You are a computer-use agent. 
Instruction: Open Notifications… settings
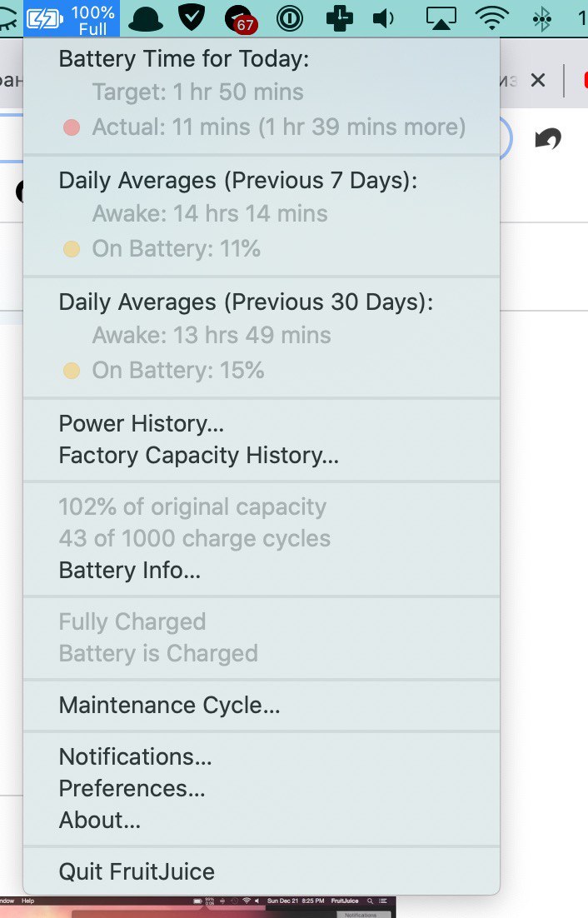click(135, 756)
